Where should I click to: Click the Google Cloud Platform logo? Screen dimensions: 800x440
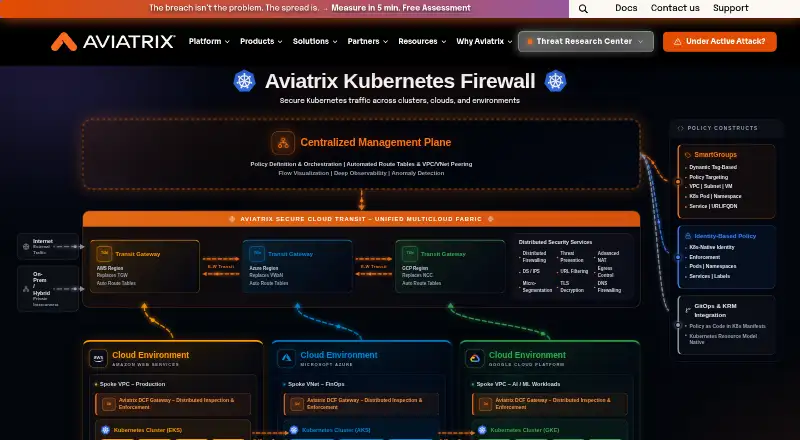point(475,358)
